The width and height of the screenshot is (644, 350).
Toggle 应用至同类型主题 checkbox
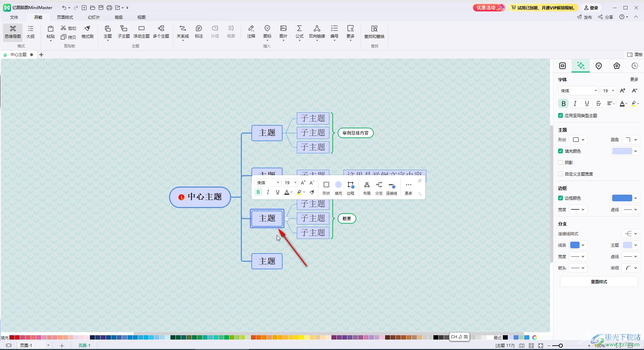pyautogui.click(x=560, y=115)
